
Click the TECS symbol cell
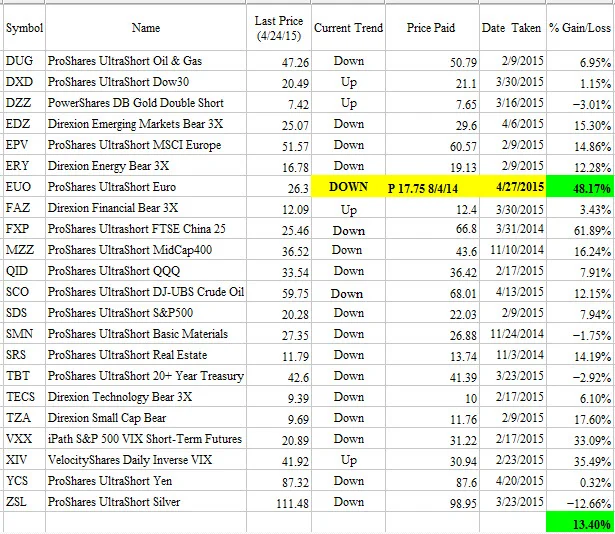pos(24,397)
